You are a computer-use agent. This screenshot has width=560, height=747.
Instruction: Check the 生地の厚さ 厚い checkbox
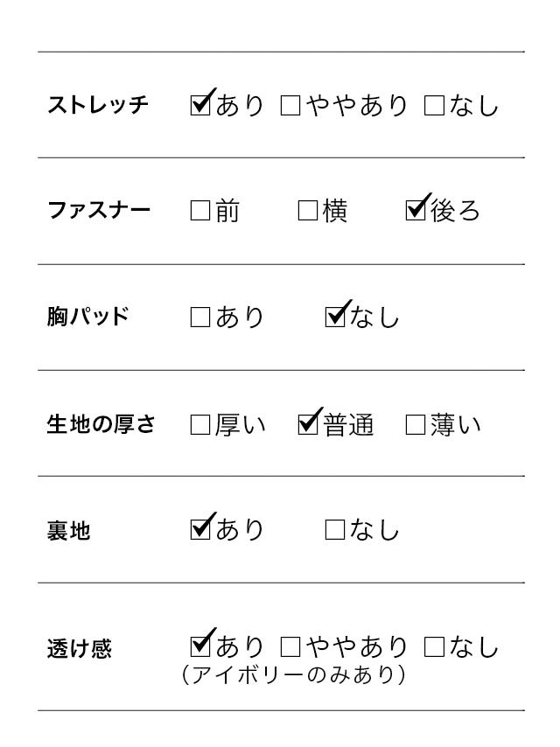point(200,426)
